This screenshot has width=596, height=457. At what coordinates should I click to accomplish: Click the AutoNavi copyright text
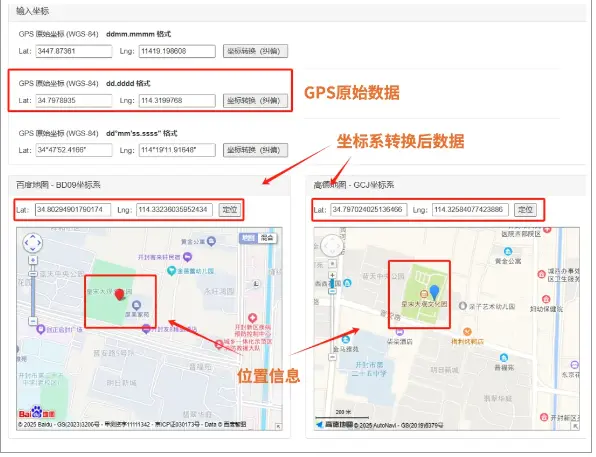399,425
